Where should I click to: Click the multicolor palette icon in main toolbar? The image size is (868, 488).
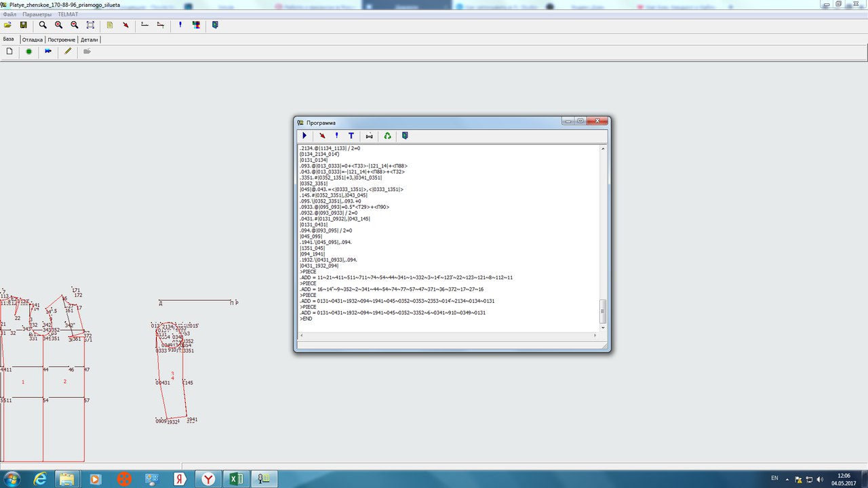click(196, 25)
